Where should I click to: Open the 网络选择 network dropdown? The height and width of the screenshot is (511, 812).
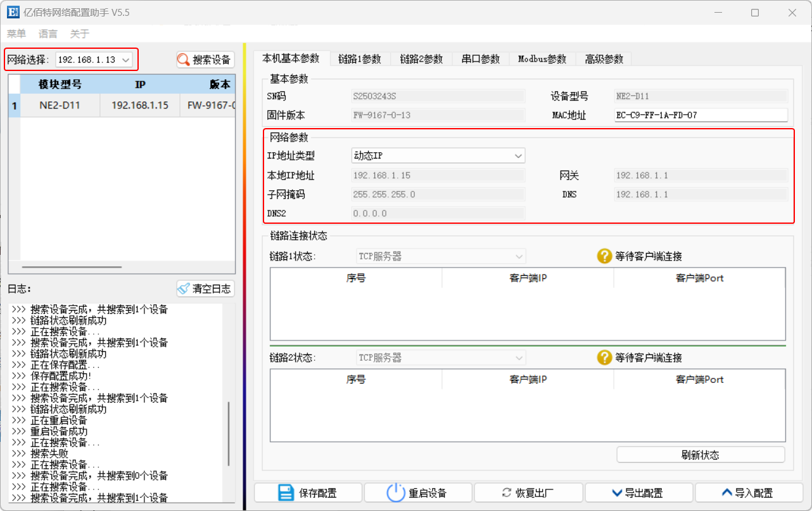[x=94, y=60]
